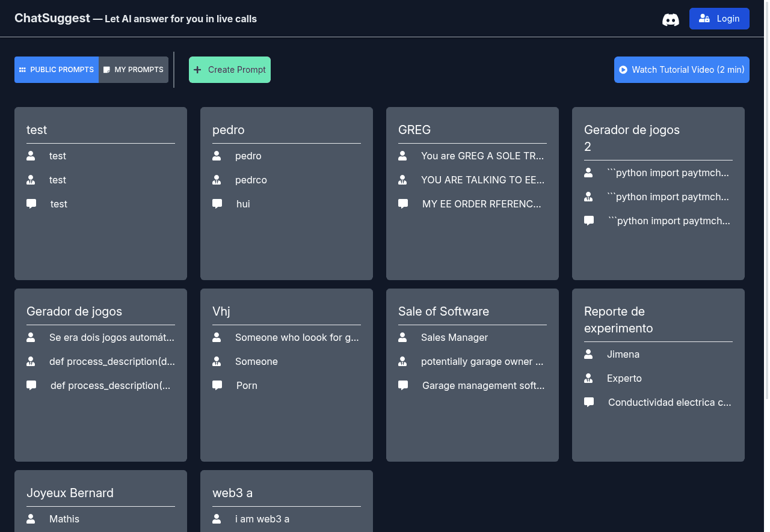Click the person icon beside Mathis
Image resolution: width=770 pixels, height=532 pixels.
31,519
